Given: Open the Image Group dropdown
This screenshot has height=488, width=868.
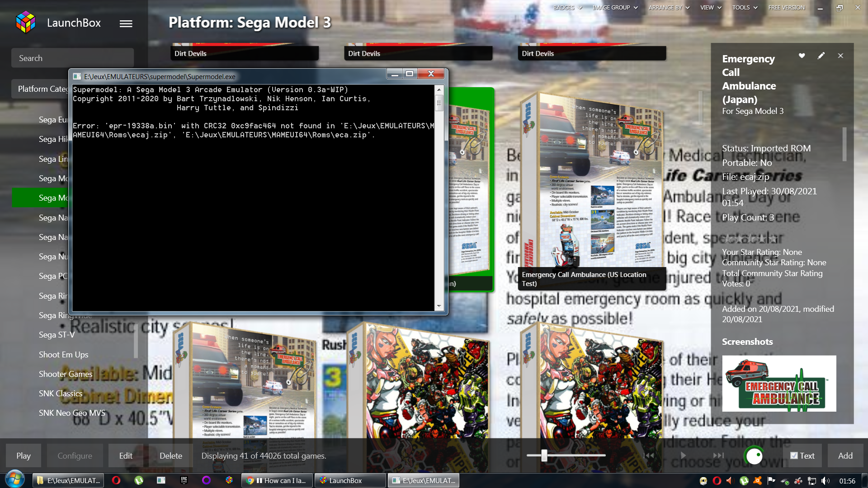Looking at the screenshot, I should coord(615,8).
